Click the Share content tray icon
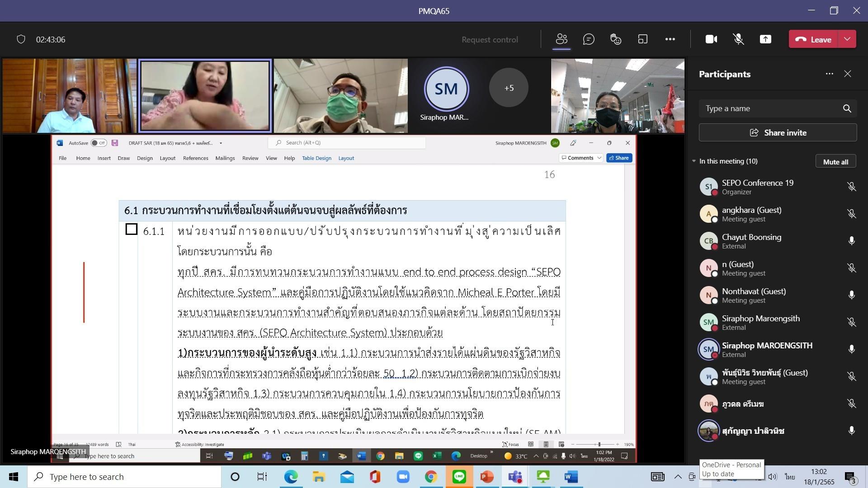The width and height of the screenshot is (868, 488). [x=765, y=39]
